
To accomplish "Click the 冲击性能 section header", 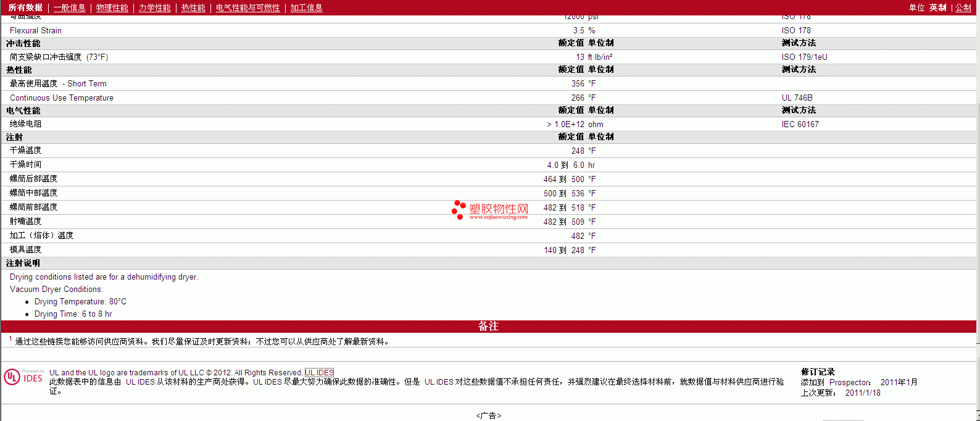I will (23, 43).
